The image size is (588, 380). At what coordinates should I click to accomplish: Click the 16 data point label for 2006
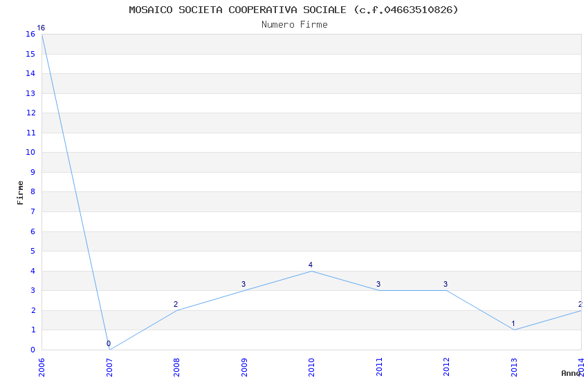tap(41, 28)
